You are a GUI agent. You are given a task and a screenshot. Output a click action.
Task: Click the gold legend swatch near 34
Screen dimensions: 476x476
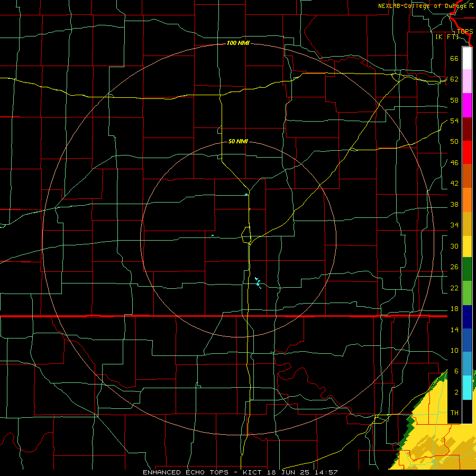tap(467, 224)
